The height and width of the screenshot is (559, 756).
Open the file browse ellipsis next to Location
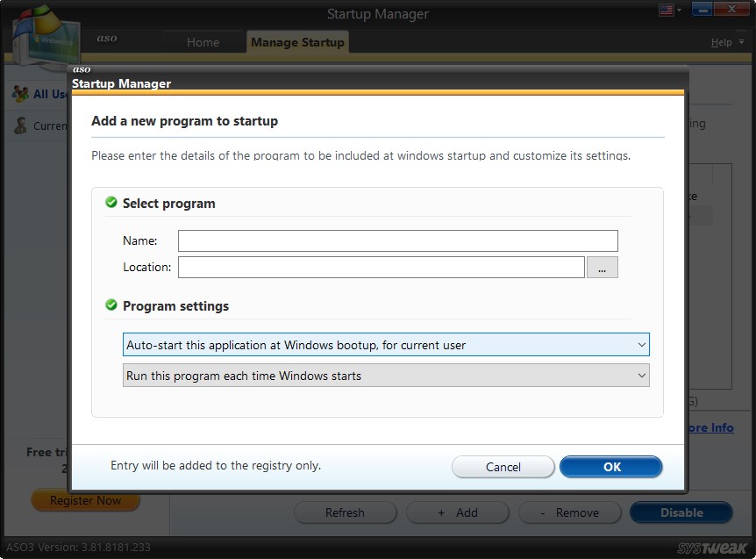603,266
